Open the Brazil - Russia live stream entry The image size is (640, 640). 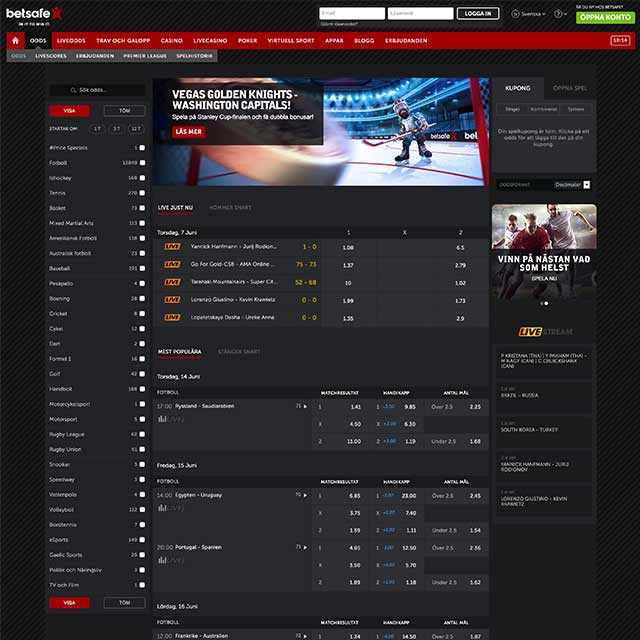point(544,397)
